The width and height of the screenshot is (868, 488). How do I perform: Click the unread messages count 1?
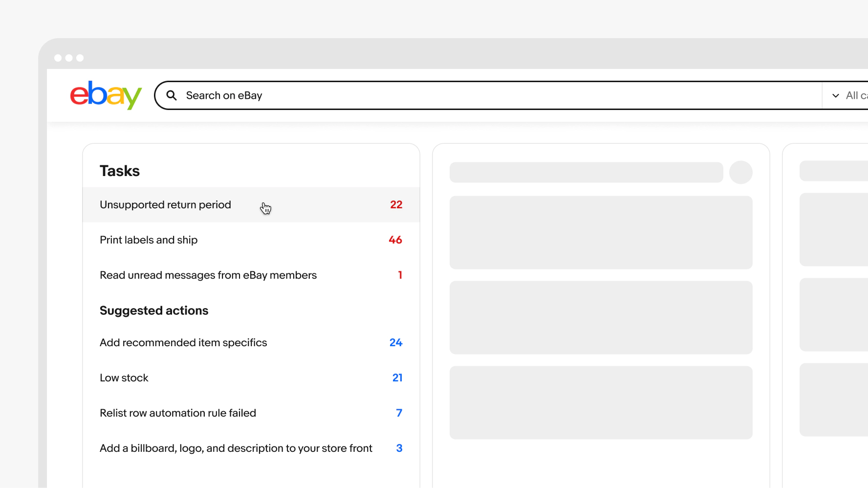(x=400, y=275)
